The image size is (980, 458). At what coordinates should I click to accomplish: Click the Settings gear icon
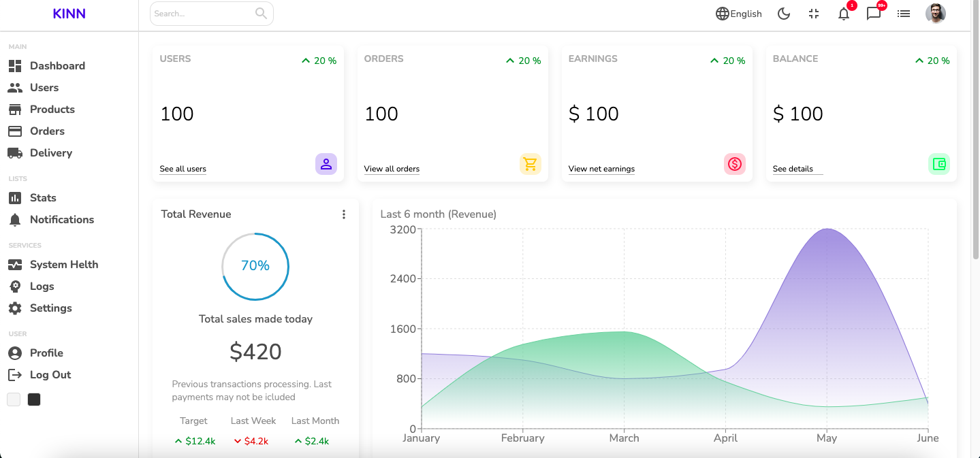pos(15,308)
